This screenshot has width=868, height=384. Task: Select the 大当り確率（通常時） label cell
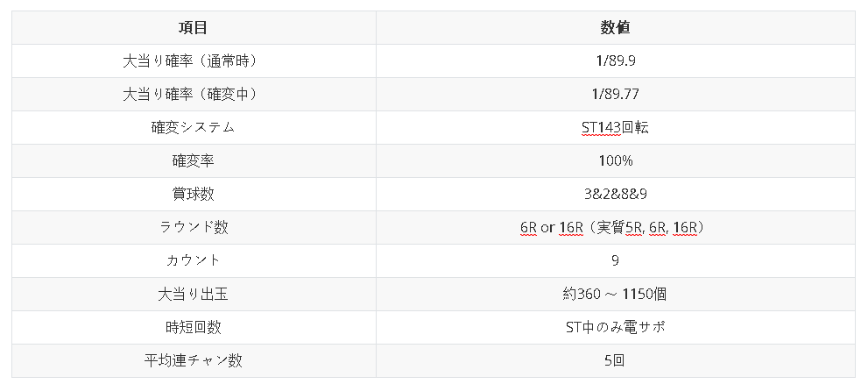click(x=193, y=61)
